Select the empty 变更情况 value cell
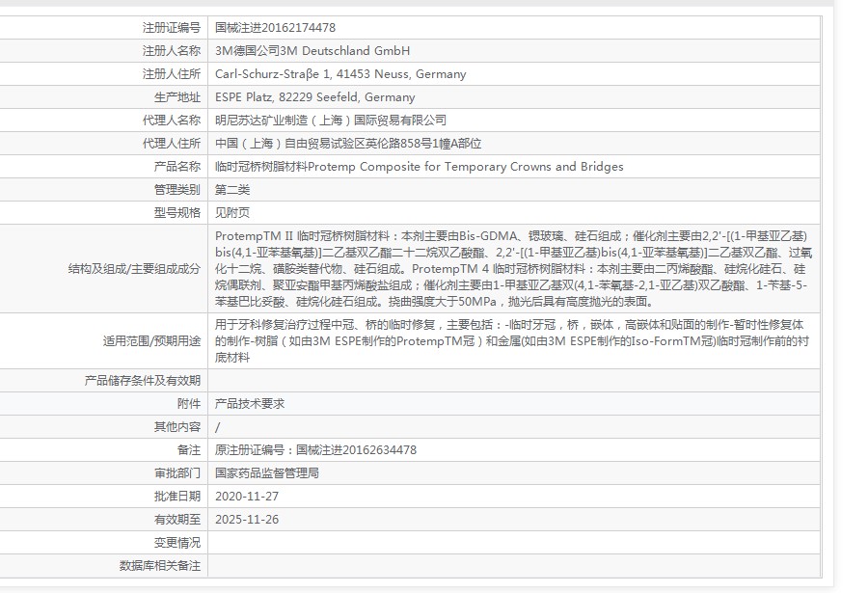This screenshot has width=868, height=593. (x=482, y=544)
